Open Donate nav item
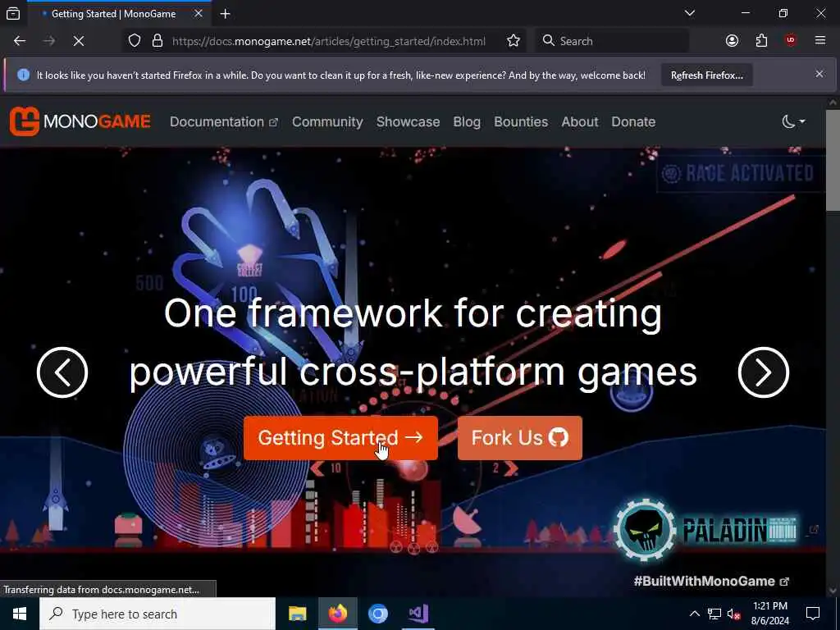 point(633,121)
